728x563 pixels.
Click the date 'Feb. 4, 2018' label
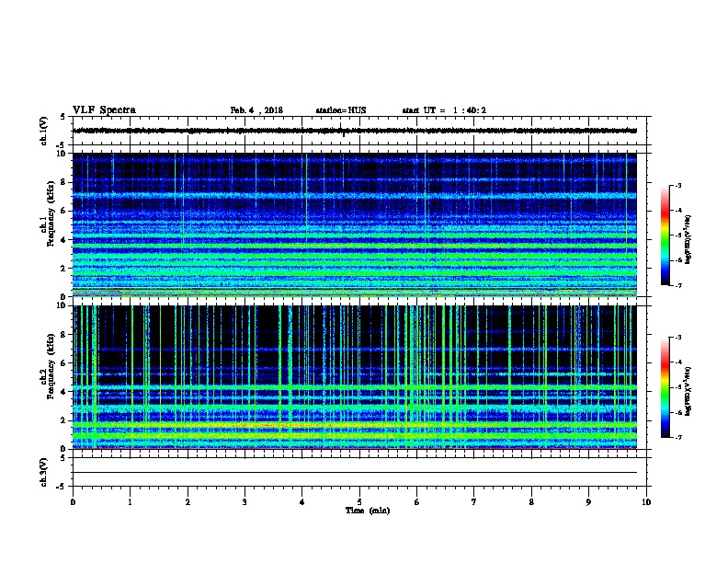tap(256, 110)
